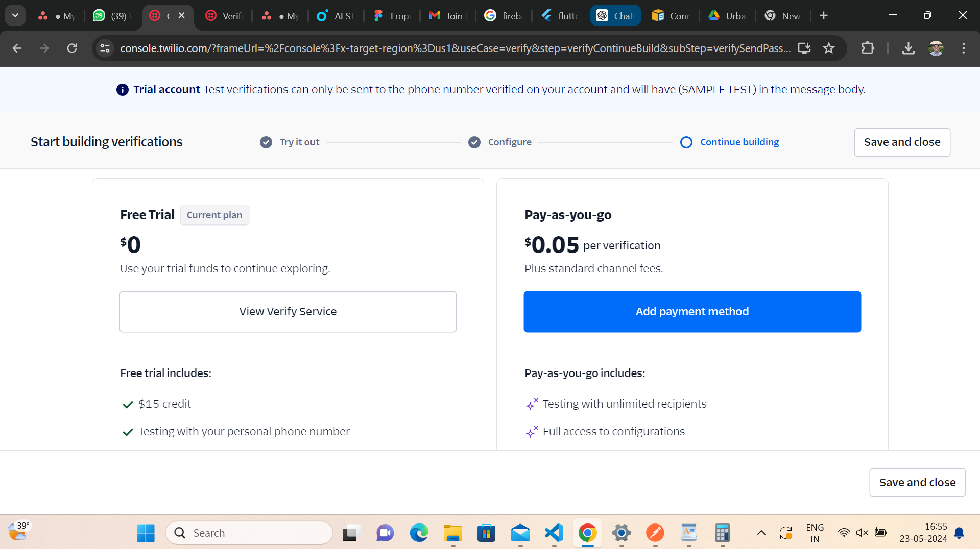Switch to the Verify Twilio tab

point(224,16)
